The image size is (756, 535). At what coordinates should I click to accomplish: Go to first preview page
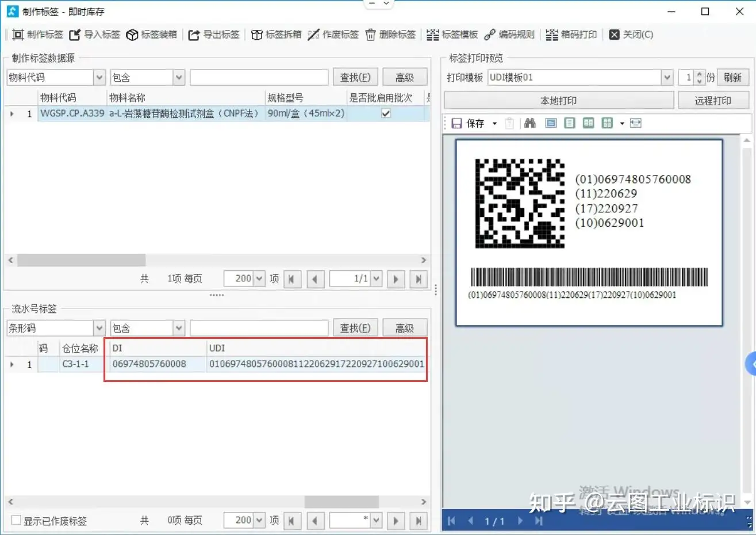[x=451, y=521]
